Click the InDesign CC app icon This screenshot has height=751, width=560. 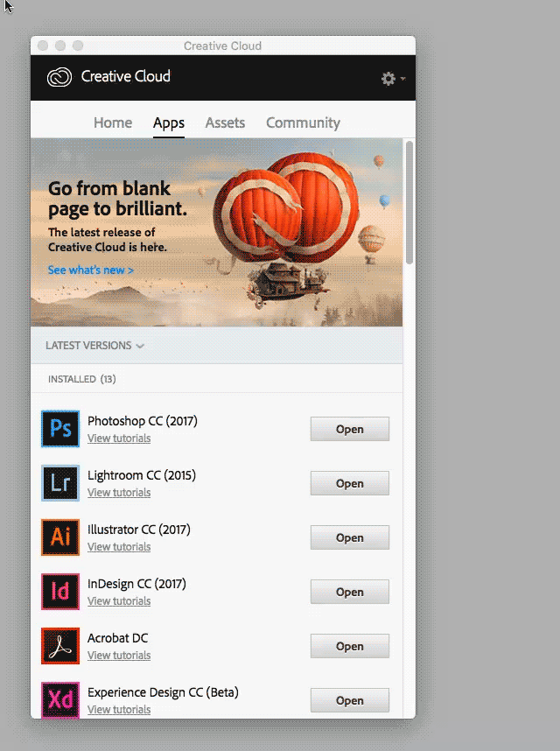[60, 592]
